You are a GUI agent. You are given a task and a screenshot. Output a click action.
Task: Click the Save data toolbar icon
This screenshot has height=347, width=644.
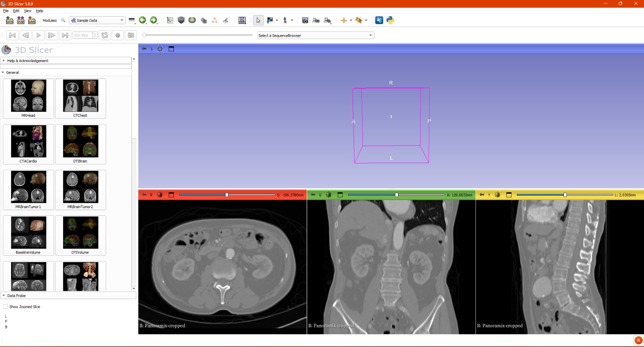[32, 20]
